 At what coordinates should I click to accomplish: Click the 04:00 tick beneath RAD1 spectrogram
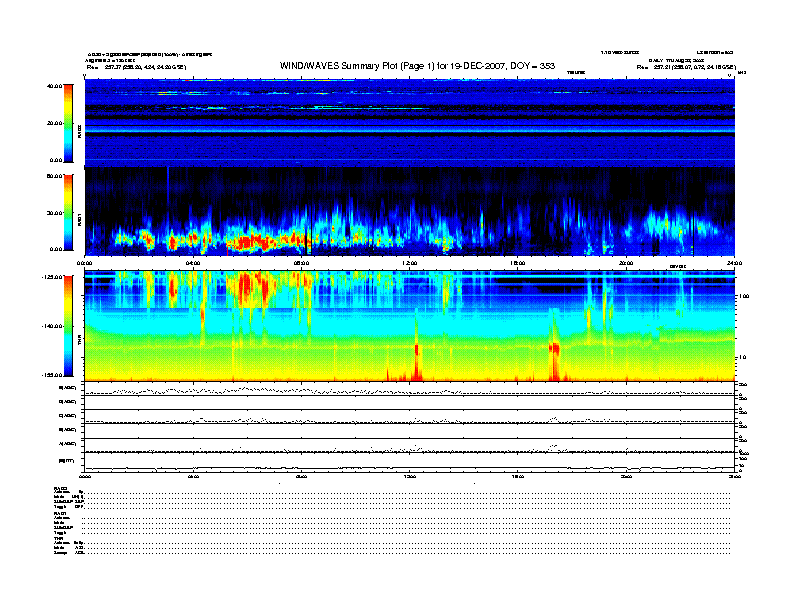[193, 263]
